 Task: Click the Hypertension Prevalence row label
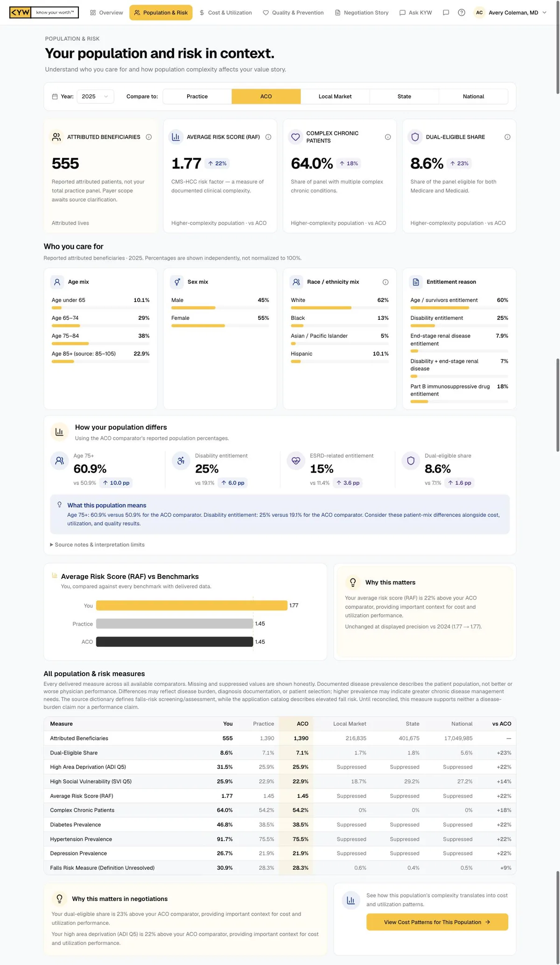81,839
